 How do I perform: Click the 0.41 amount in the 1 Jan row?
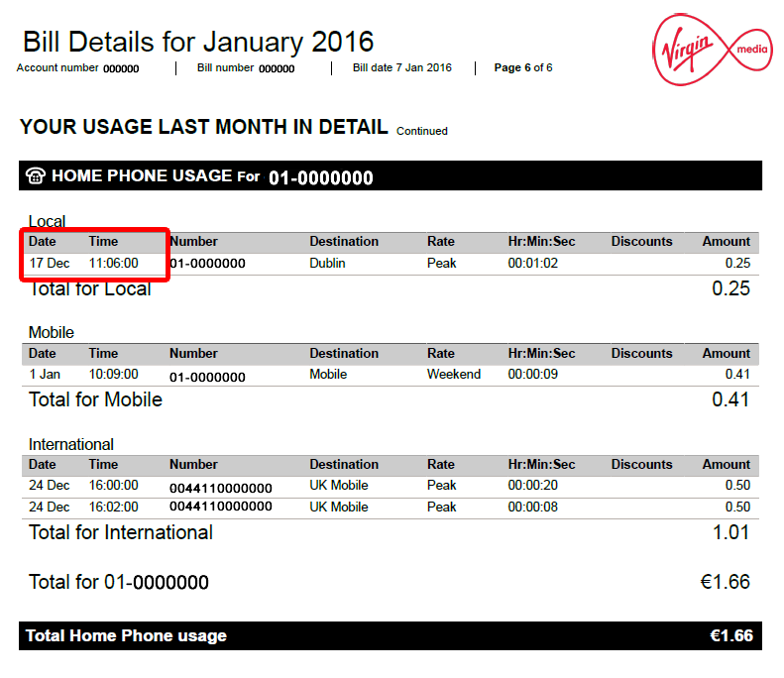click(x=737, y=374)
